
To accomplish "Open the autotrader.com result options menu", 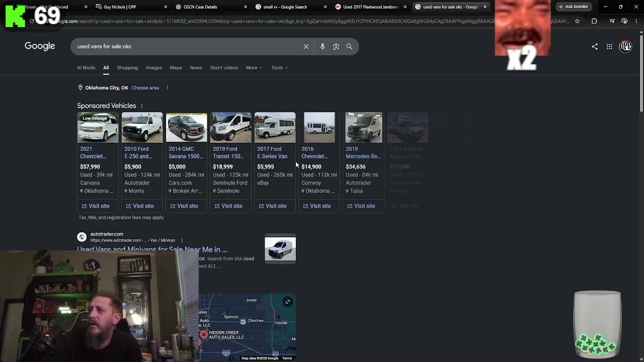I will click(x=182, y=240).
